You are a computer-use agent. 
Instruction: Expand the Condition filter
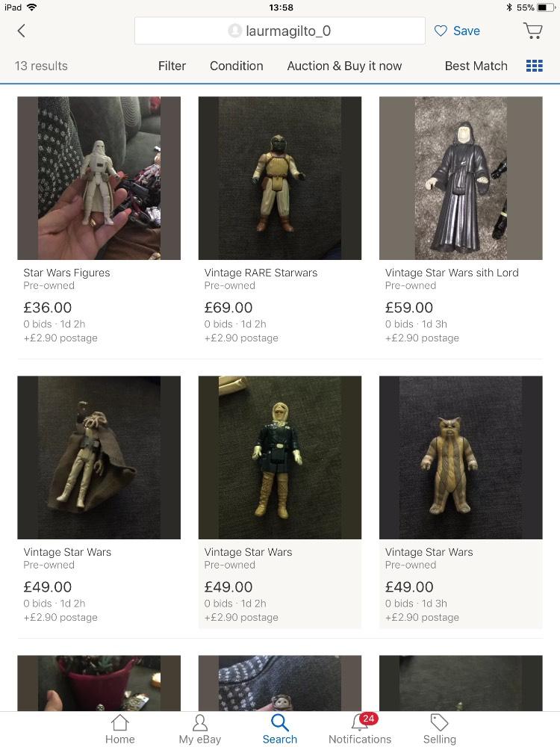pos(236,66)
